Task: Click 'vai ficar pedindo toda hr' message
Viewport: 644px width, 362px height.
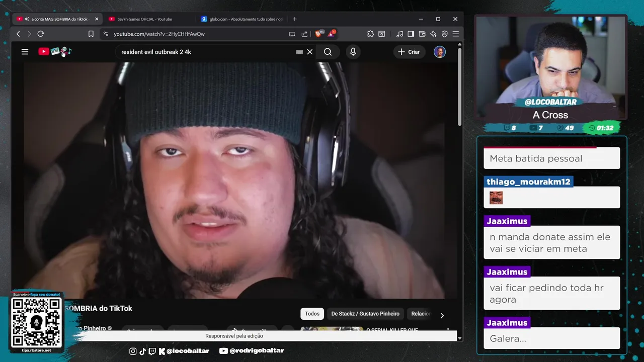Action: click(x=551, y=294)
